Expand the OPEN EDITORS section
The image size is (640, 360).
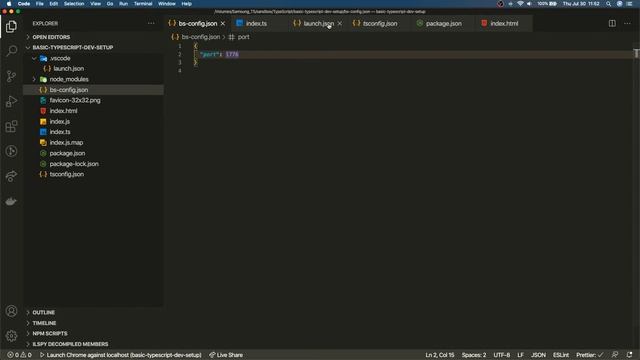(51, 37)
